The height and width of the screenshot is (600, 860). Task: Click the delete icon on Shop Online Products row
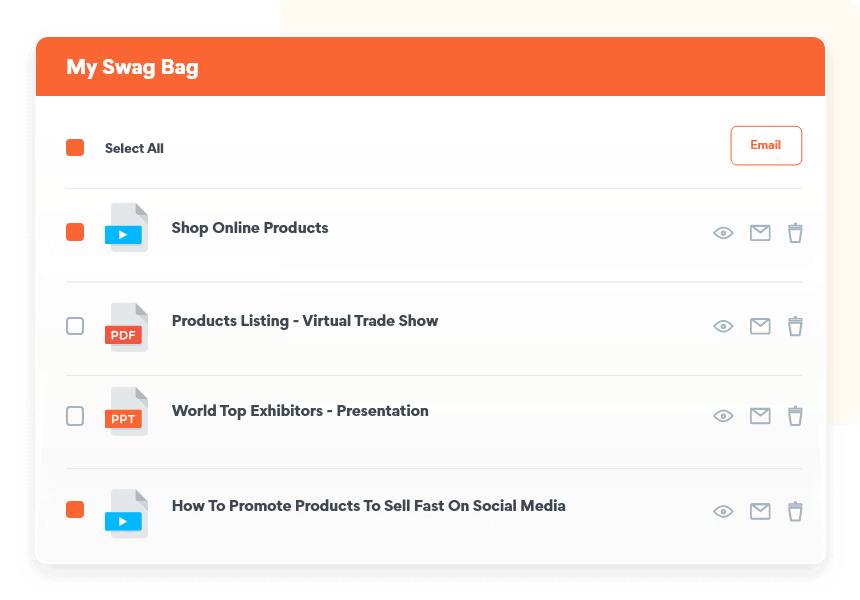(x=795, y=232)
